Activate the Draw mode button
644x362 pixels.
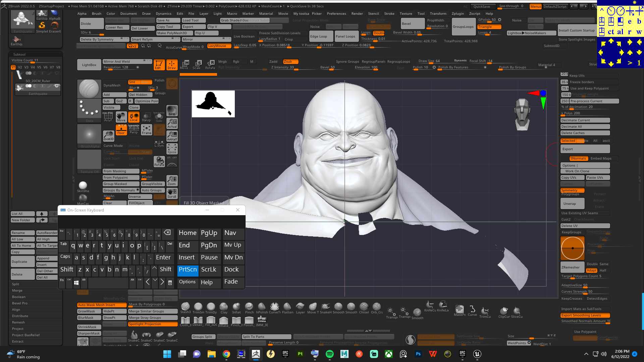point(172,65)
